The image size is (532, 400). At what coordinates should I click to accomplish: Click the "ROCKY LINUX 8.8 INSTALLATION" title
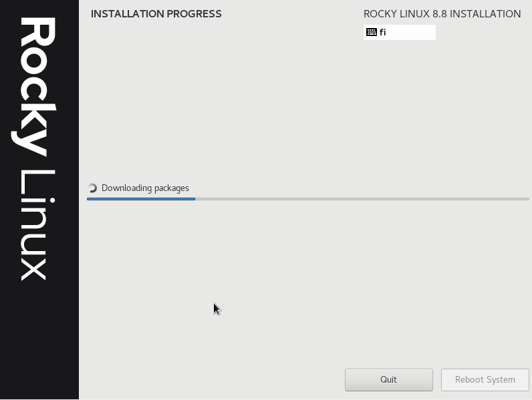pyautogui.click(x=442, y=13)
